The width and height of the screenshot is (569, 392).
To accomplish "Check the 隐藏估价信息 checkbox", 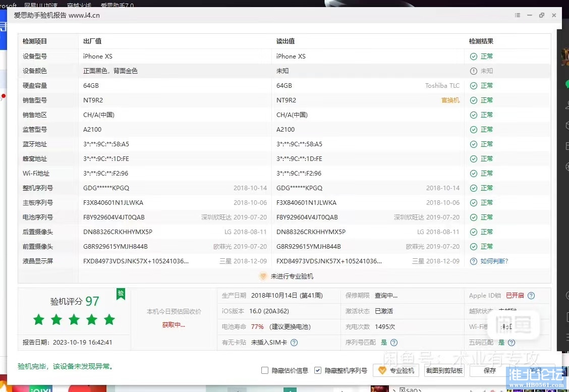I will (x=265, y=370).
